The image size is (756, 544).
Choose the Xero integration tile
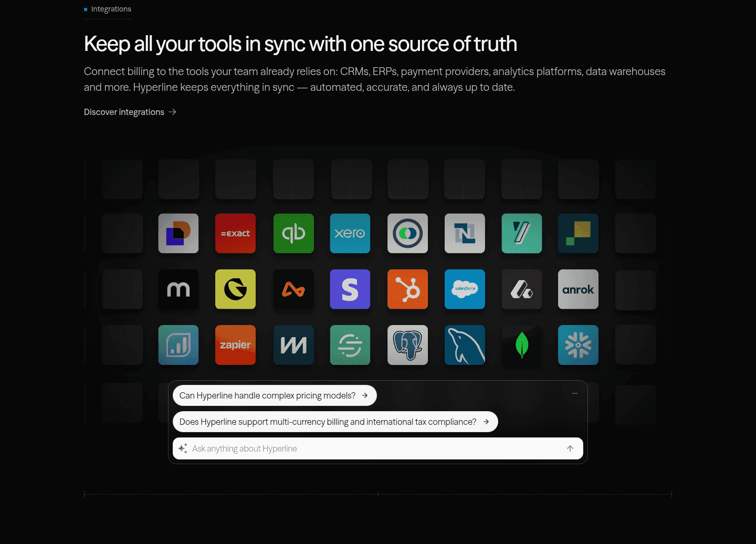pyautogui.click(x=350, y=233)
